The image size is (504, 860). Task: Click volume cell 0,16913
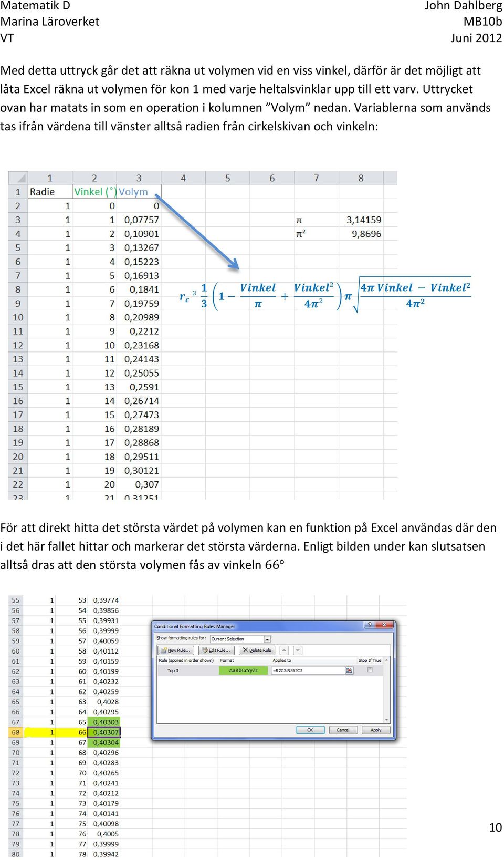pos(139,275)
